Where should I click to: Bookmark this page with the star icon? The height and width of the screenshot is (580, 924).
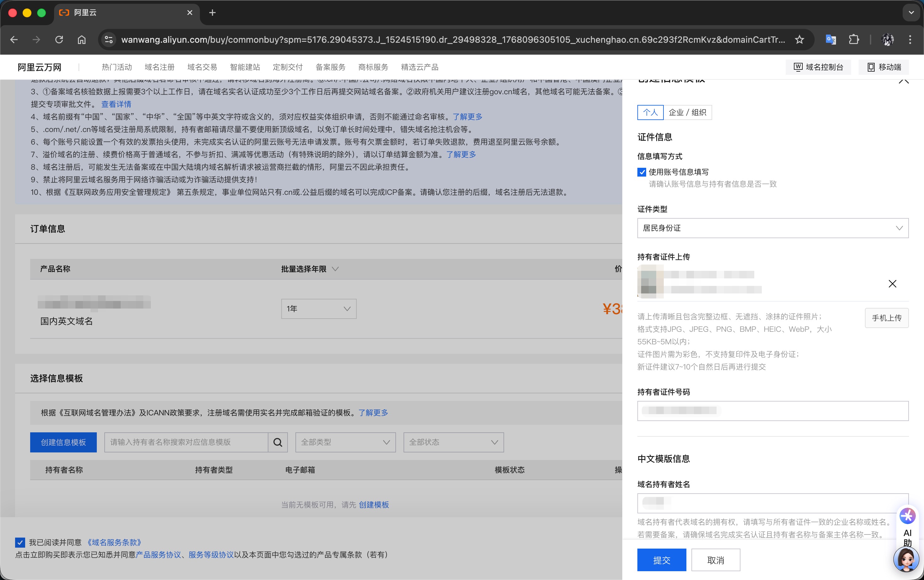coord(799,40)
